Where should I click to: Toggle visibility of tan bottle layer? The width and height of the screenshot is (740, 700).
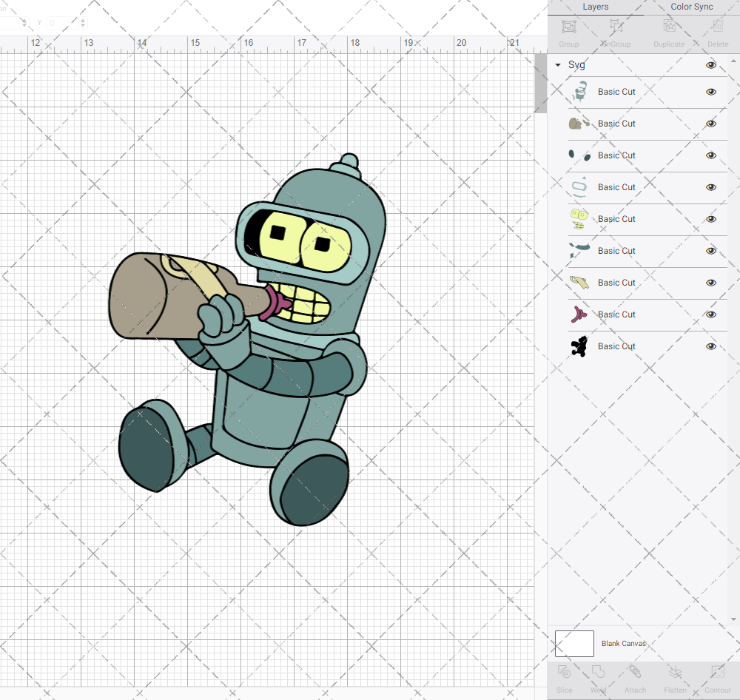pos(710,124)
